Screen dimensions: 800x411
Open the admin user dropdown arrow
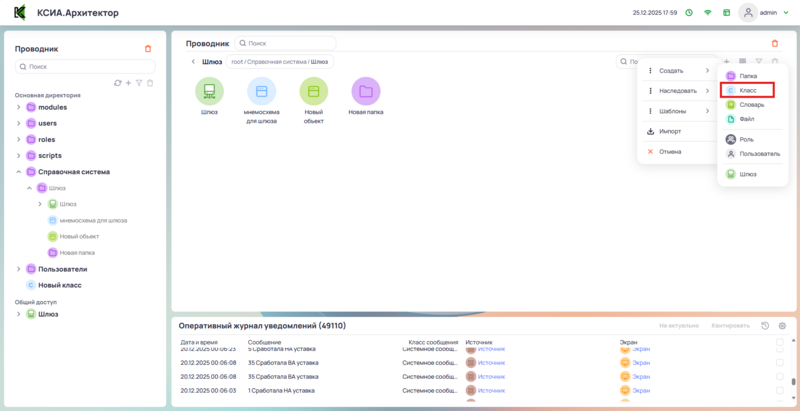[789, 13]
